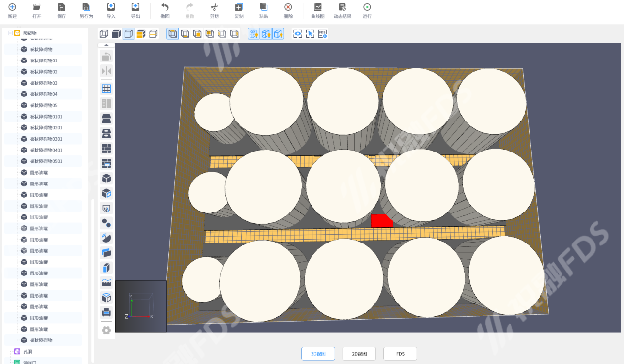Click the up arrow above the vertical toolbar
This screenshot has height=364, width=624.
click(x=106, y=45)
